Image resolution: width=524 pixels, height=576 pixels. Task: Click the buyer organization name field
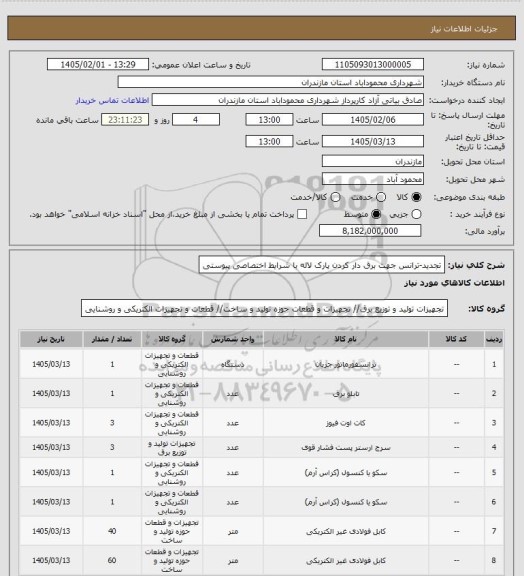click(x=270, y=82)
